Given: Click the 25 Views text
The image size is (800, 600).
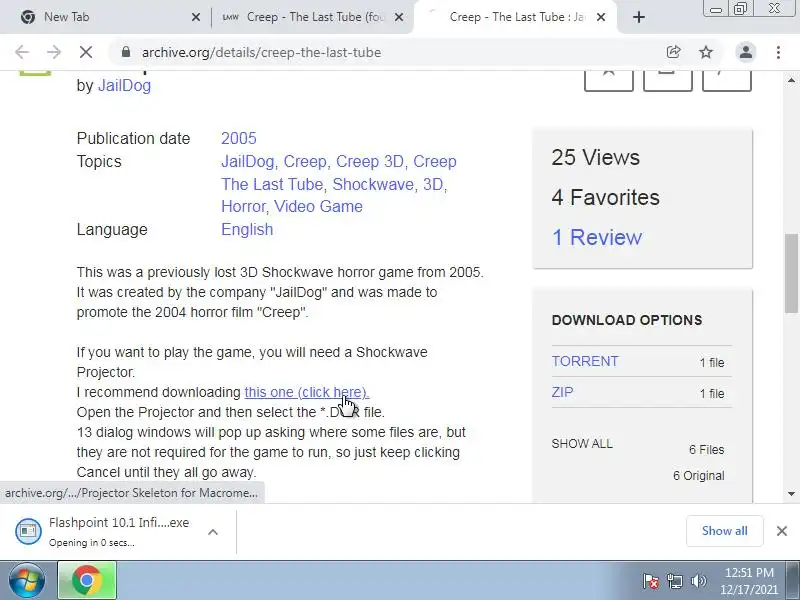Looking at the screenshot, I should point(595,157).
